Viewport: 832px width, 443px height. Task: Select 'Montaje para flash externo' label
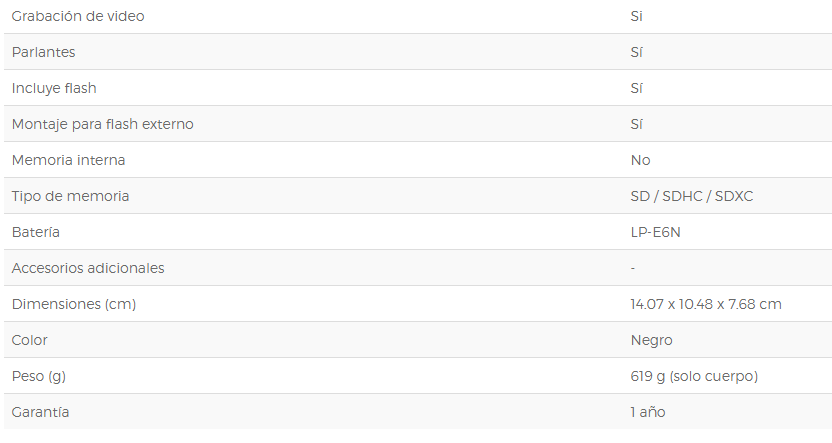click(x=102, y=124)
